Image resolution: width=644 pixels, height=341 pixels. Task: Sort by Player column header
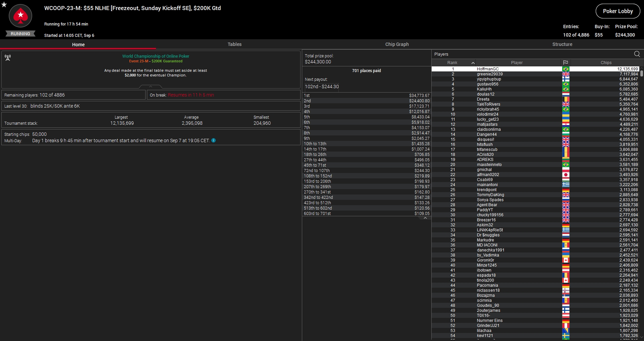point(517,63)
